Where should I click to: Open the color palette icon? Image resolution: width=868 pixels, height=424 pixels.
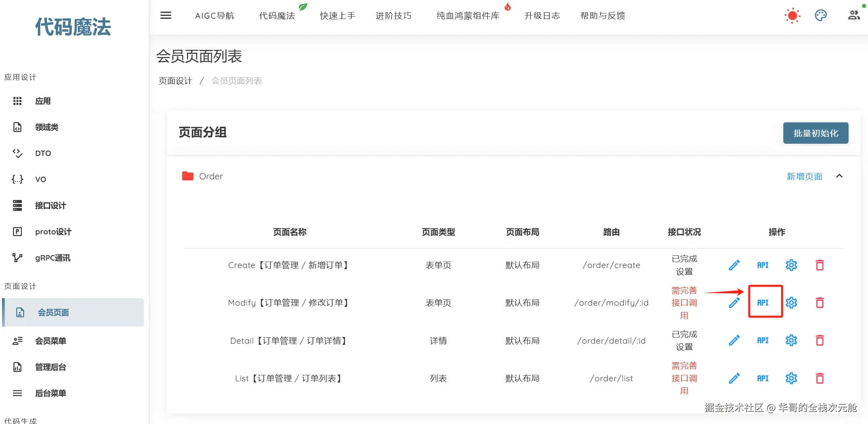(821, 15)
